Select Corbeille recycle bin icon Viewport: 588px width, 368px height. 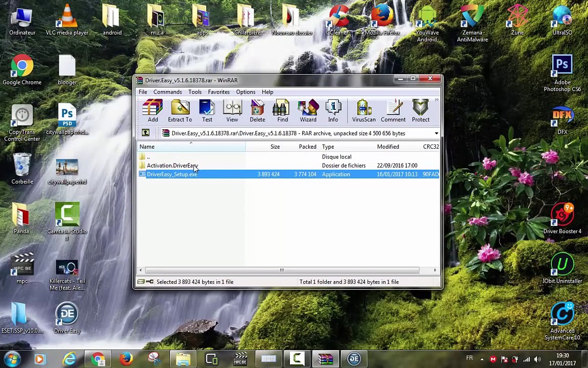pyautogui.click(x=22, y=169)
